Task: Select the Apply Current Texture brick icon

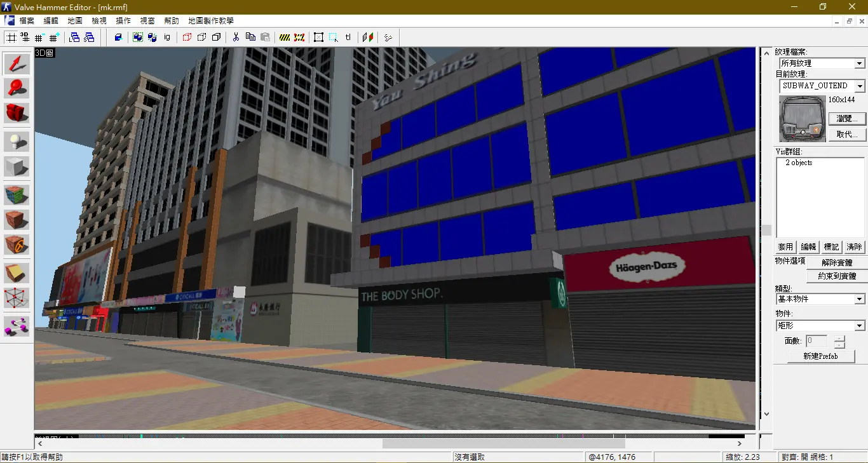Action: click(17, 220)
